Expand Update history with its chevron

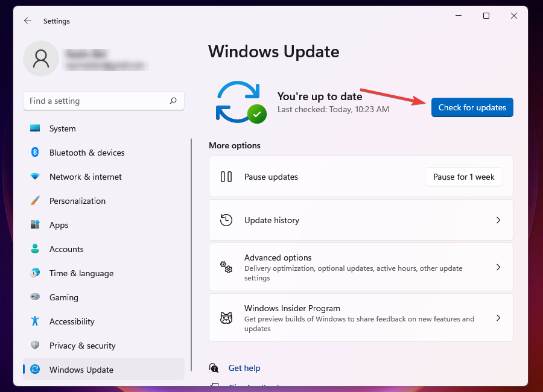click(x=498, y=220)
